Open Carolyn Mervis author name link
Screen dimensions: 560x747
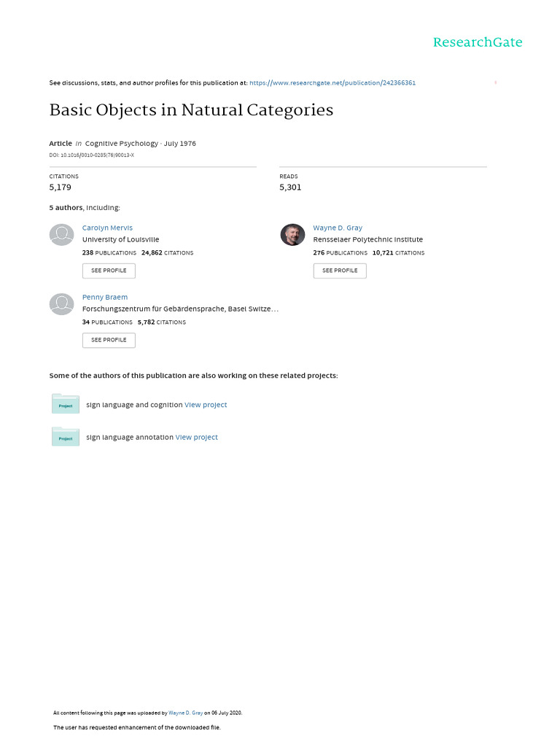pyautogui.click(x=107, y=228)
